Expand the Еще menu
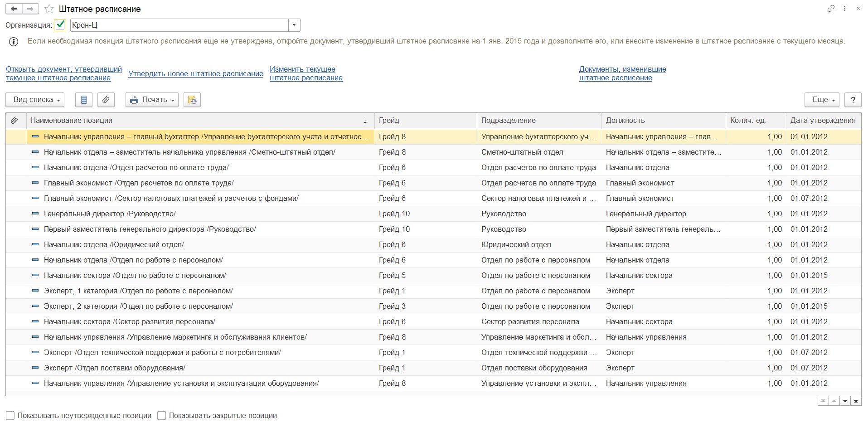Viewport: 868px width, 423px height. [x=822, y=100]
